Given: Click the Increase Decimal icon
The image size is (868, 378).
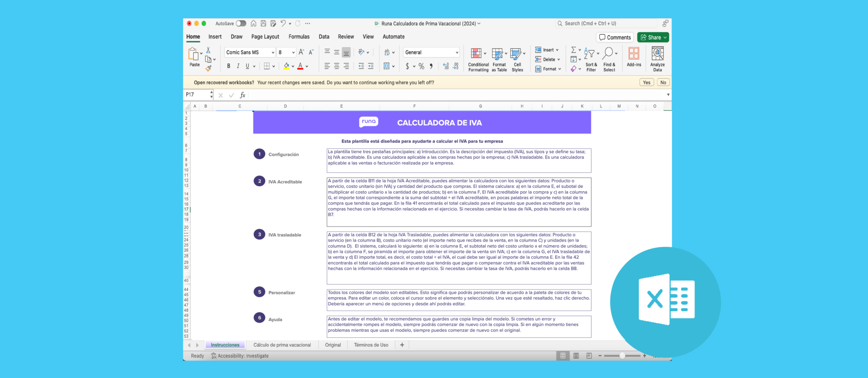Looking at the screenshot, I should click(446, 66).
